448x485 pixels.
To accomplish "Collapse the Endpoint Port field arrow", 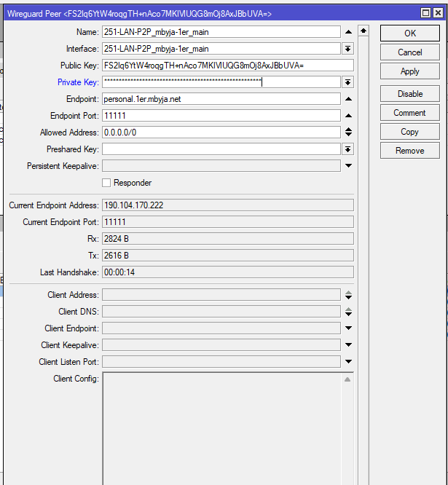I will point(348,116).
